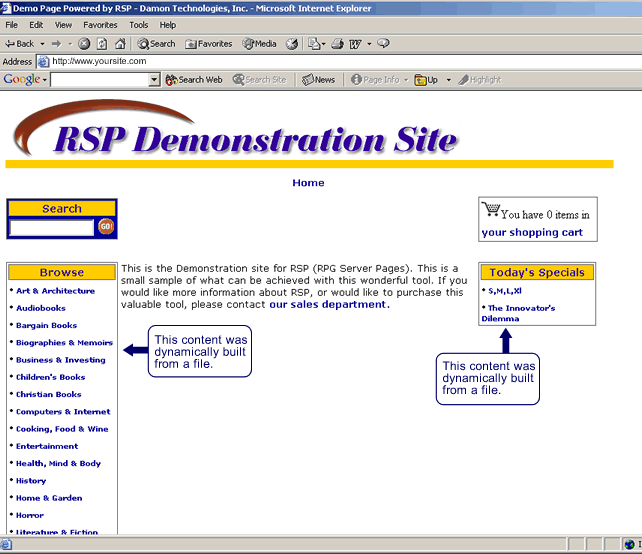Browse Home & Garden category

(x=49, y=498)
